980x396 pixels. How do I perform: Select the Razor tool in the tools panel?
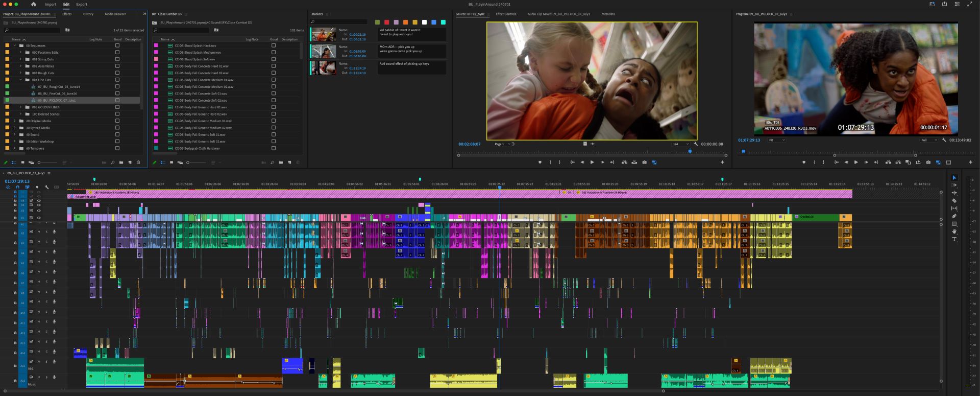pos(954,201)
